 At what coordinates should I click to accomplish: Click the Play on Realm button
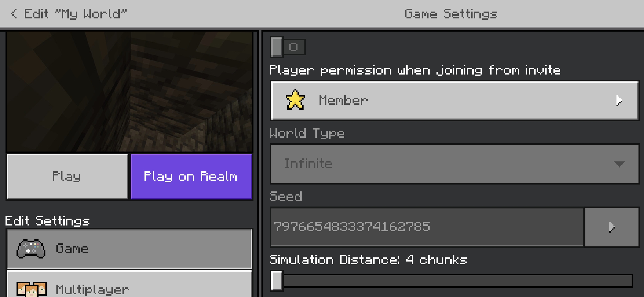click(x=191, y=177)
